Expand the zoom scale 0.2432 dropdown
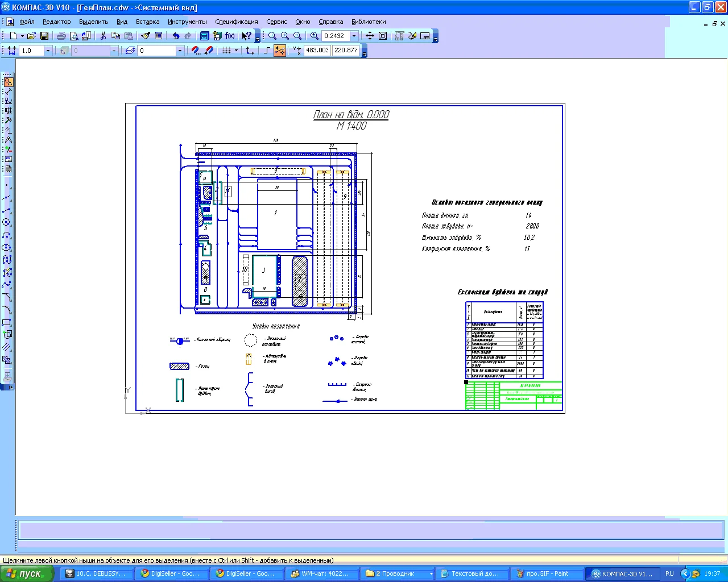 [x=354, y=36]
